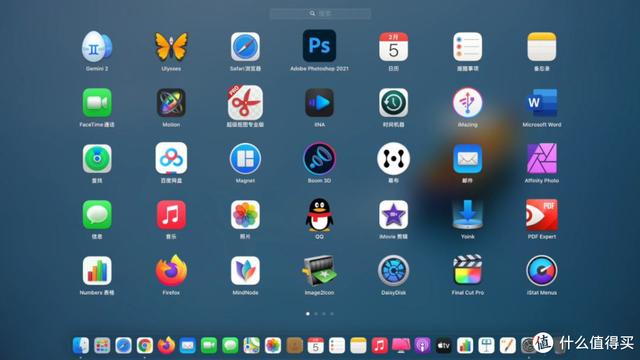Open Mail from the Launchpad grid
The image size is (640, 360).
[x=467, y=158]
